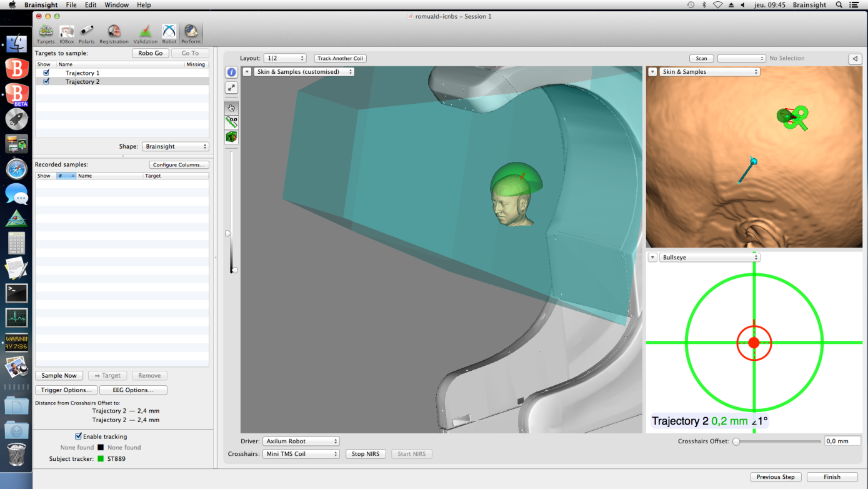Open Finder from the Dock

click(x=16, y=44)
